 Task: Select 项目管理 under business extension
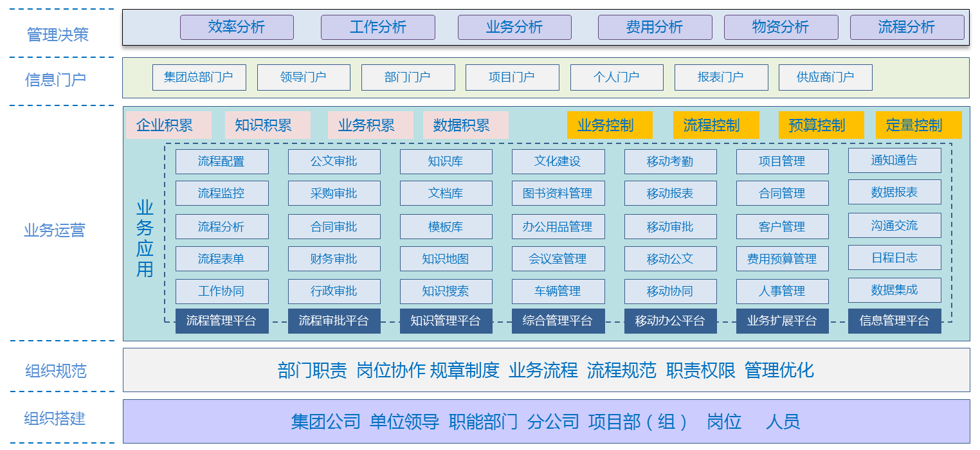[x=783, y=161]
